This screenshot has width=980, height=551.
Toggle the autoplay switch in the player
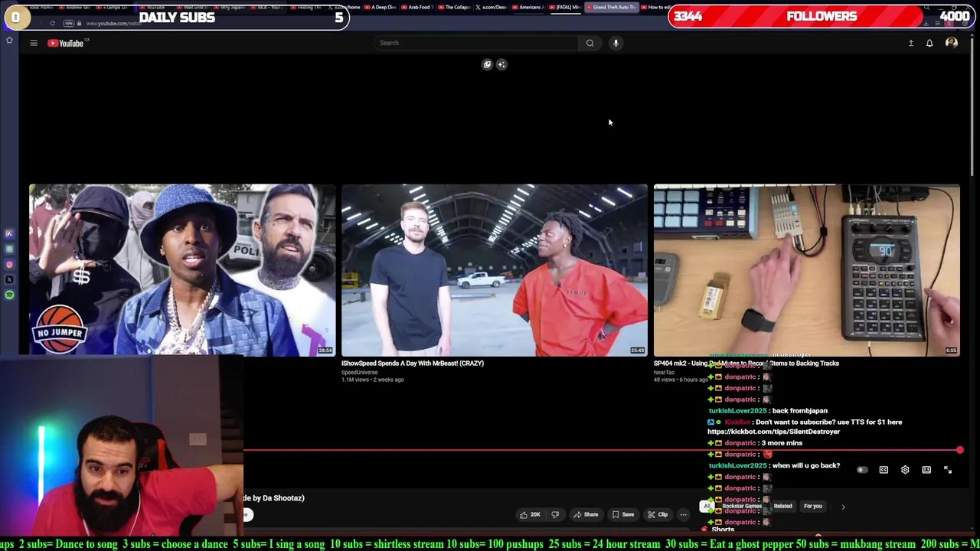pos(862,470)
